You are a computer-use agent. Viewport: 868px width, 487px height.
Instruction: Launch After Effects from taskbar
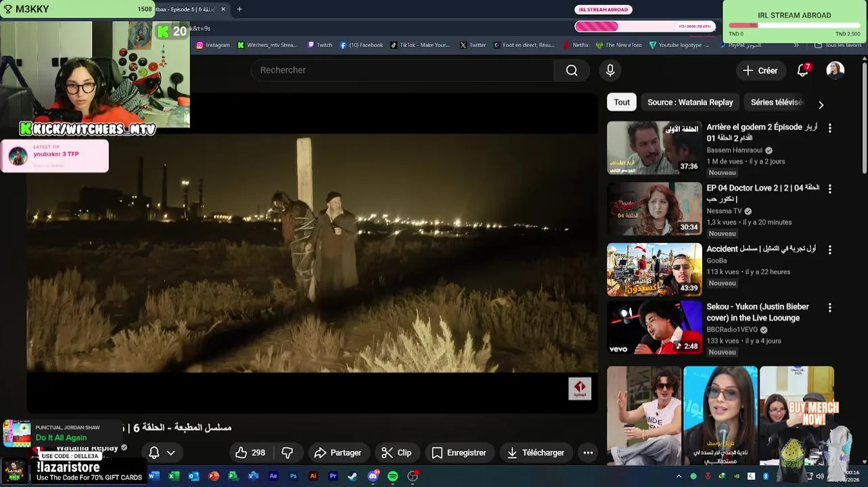(273, 476)
